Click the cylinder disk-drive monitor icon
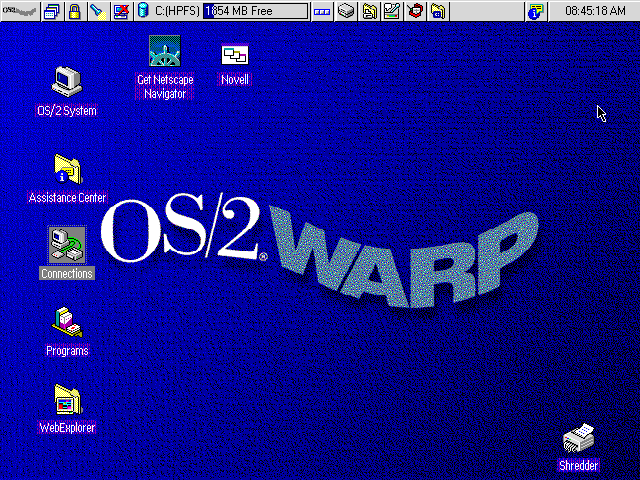 [143, 11]
